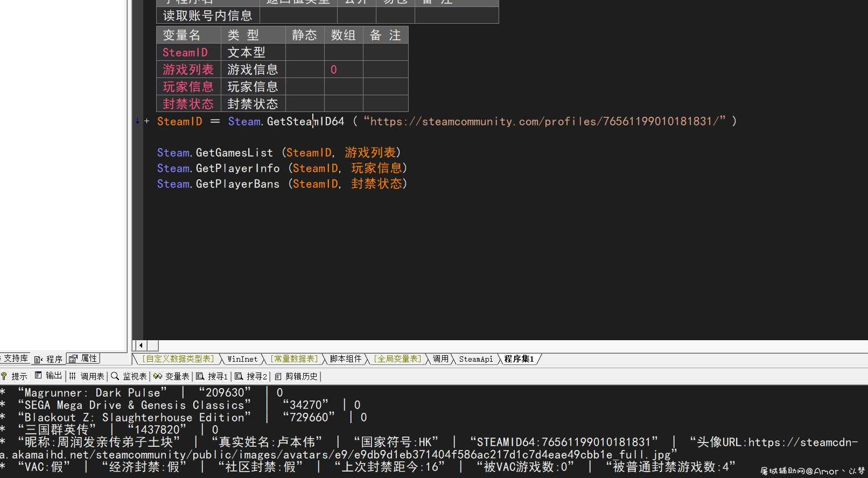The width and height of the screenshot is (868, 478).
Task: Expand the plus marker beside SteamID assignment line
Action: (x=146, y=121)
